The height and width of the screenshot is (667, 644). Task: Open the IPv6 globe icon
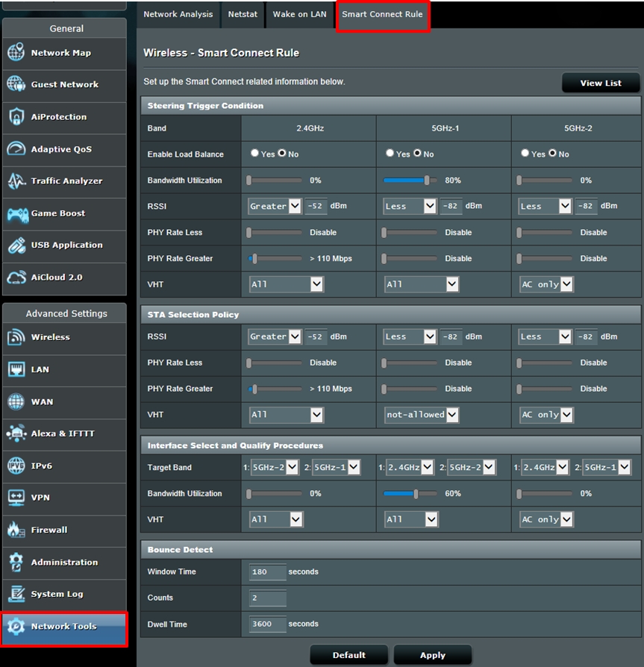[16, 466]
